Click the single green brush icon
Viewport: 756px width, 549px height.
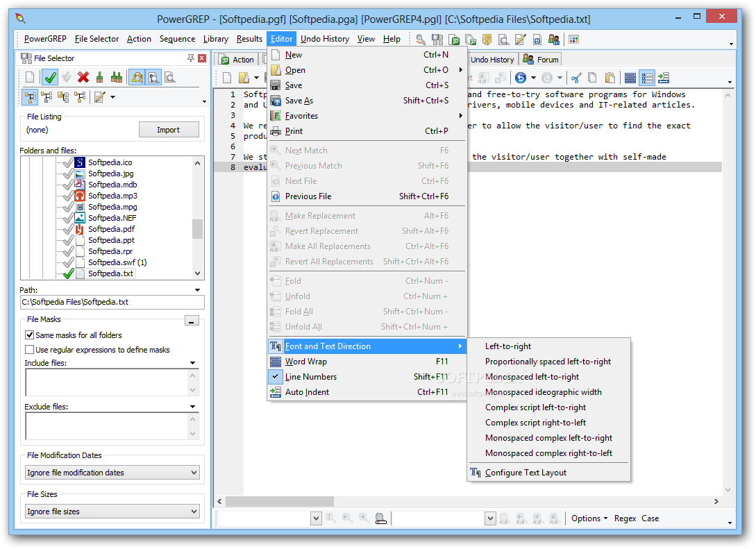click(99, 77)
